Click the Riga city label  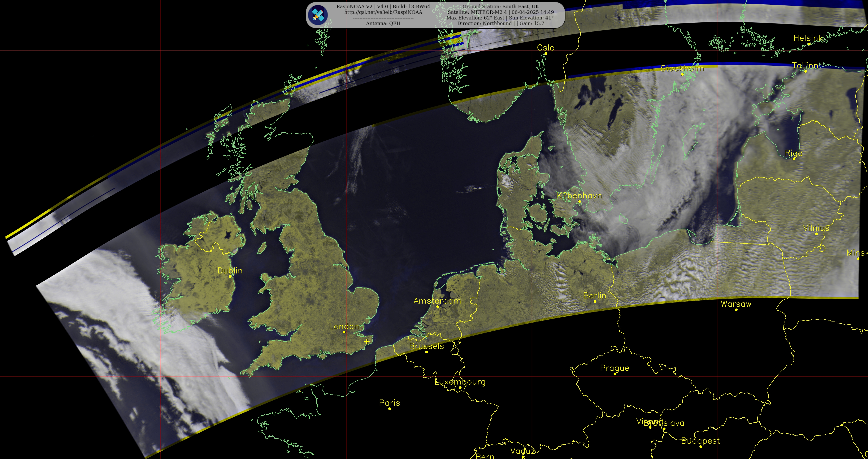(x=794, y=154)
